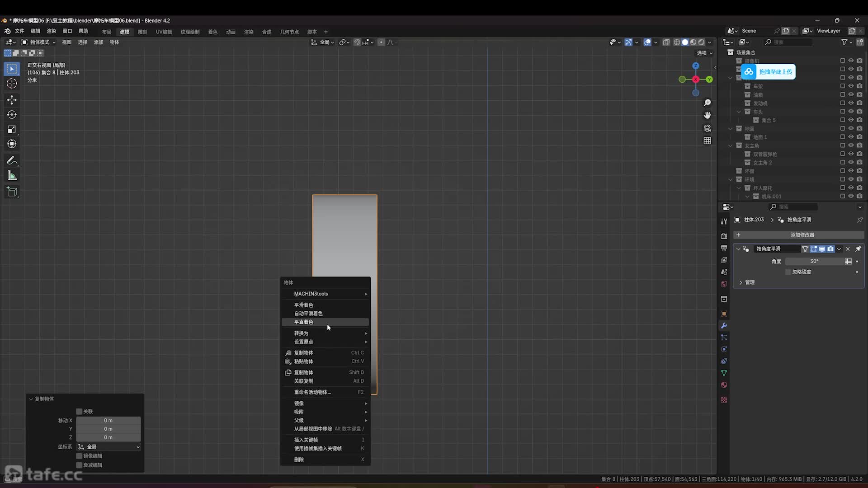
Task: Open the 选项 options dropdown
Action: tap(704, 53)
